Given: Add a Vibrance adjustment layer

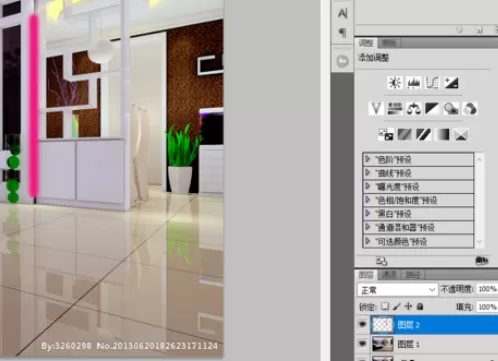Looking at the screenshot, I should [x=376, y=109].
